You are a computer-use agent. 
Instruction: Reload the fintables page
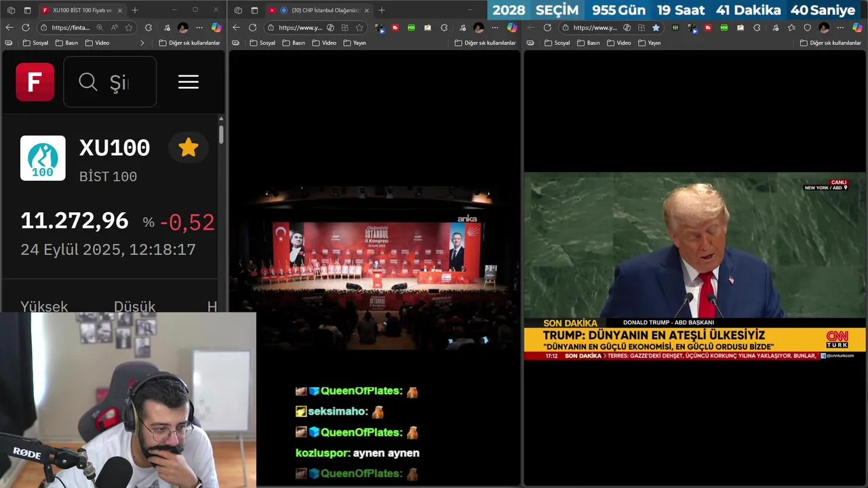coord(25,27)
